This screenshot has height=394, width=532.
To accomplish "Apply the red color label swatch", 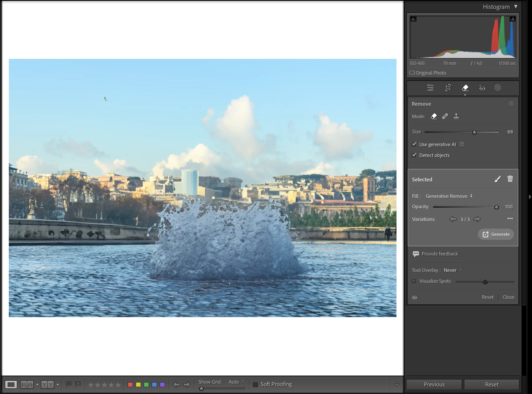I will [x=130, y=384].
